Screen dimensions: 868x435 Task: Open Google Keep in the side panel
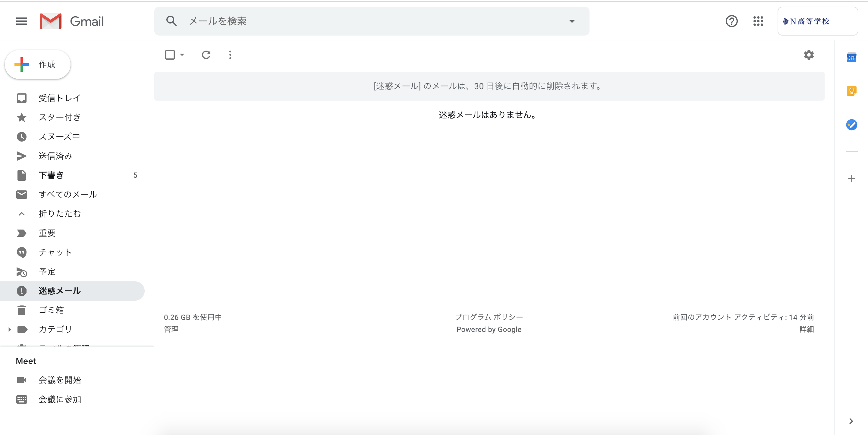point(852,90)
